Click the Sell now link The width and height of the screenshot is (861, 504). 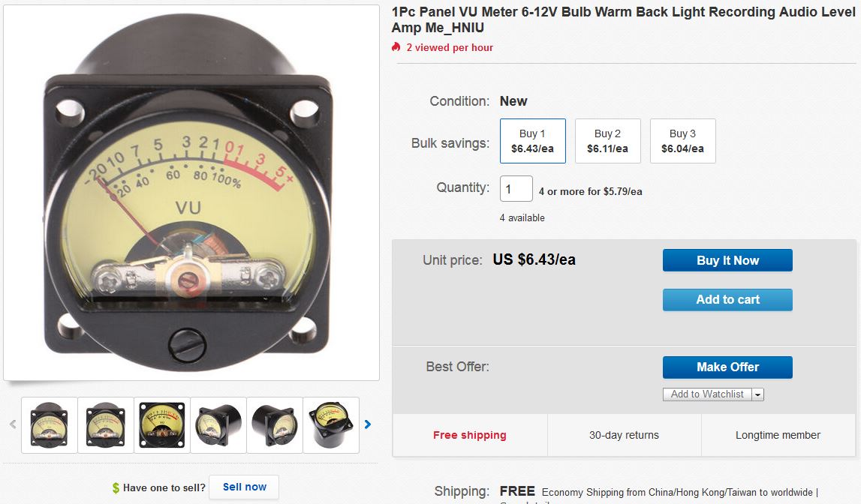[x=245, y=487]
